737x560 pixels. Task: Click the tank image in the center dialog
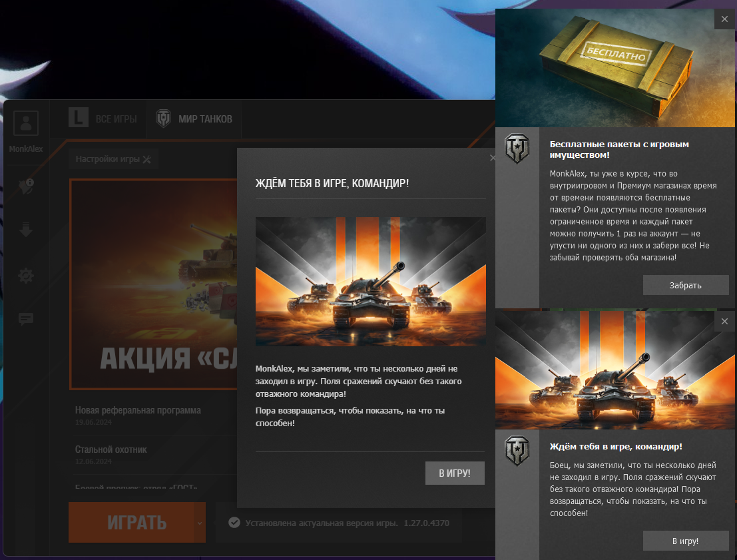(x=370, y=282)
